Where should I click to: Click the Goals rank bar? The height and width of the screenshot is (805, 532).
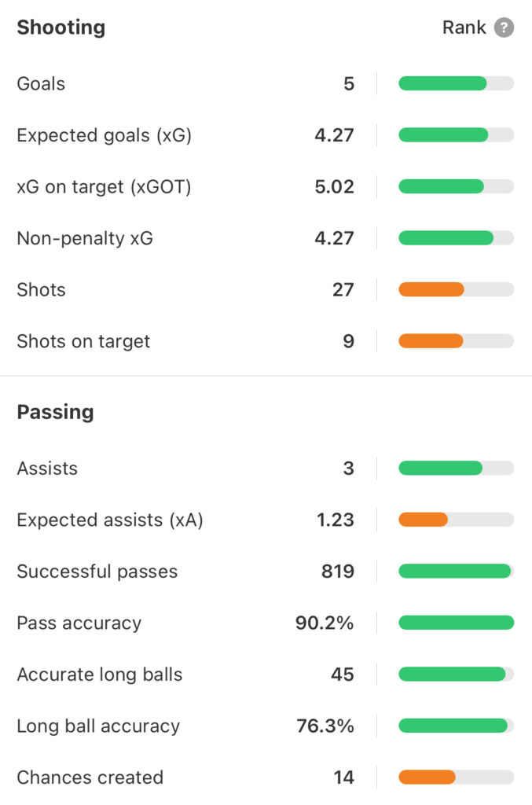point(456,83)
